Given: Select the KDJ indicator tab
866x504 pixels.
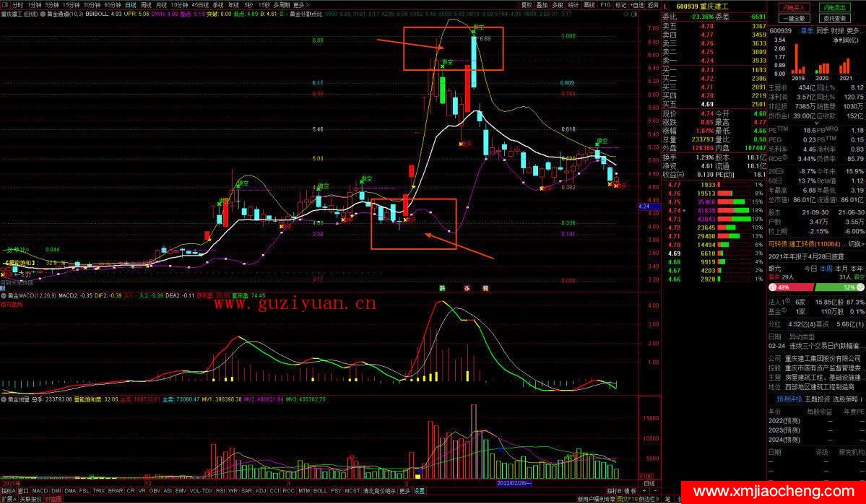Looking at the screenshot, I should tap(261, 491).
